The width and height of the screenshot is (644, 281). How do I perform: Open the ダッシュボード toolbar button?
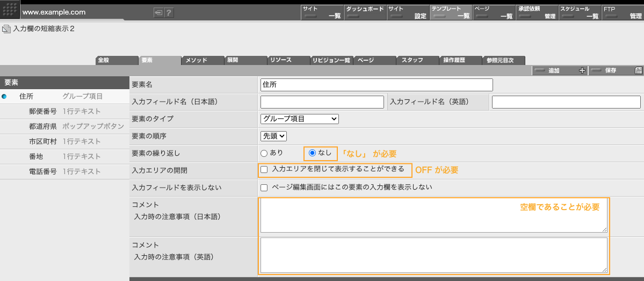(x=365, y=12)
